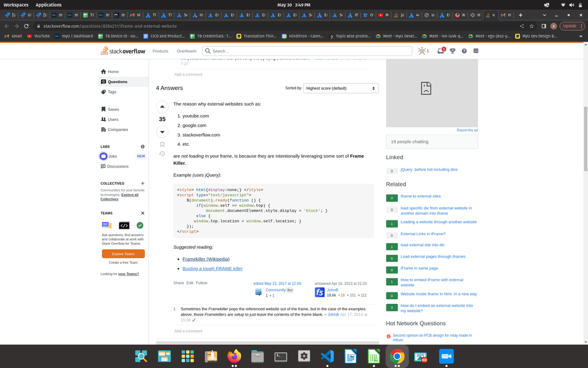Open the Terminal from dock
Image resolution: width=588 pixels, height=368 pixels.
tap(281, 356)
